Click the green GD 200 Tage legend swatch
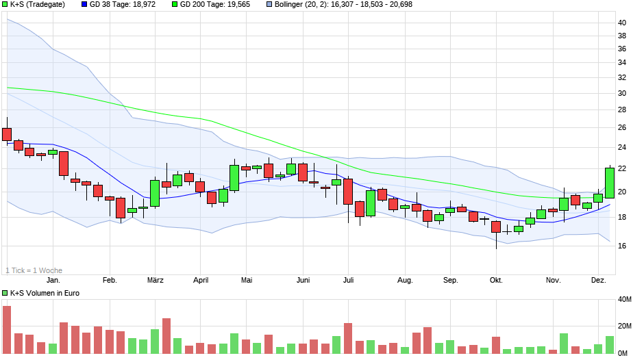The image size is (644, 360). pyautogui.click(x=174, y=5)
